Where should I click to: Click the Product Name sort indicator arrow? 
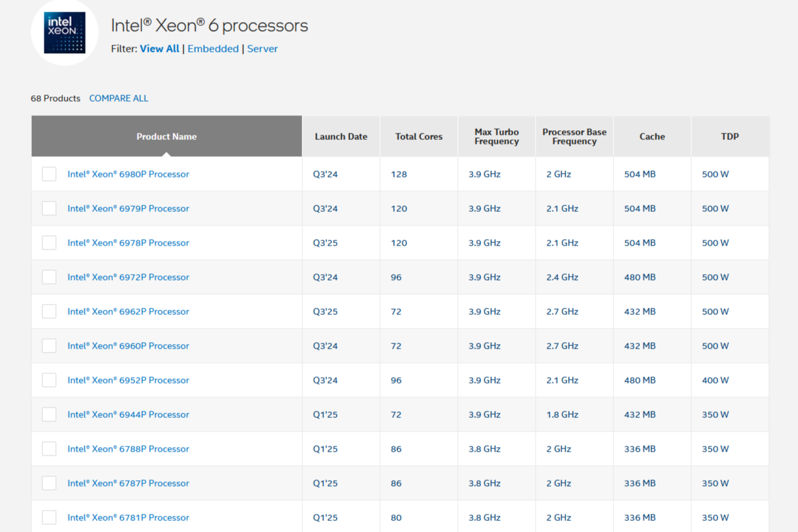point(167,154)
